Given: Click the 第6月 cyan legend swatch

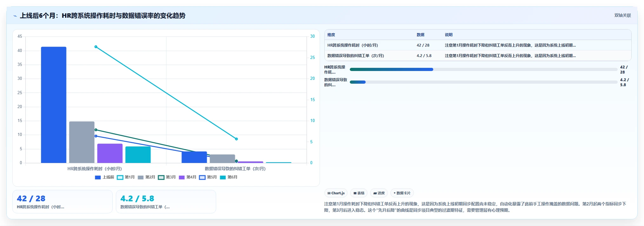Looking at the screenshot, I should [x=223, y=178].
